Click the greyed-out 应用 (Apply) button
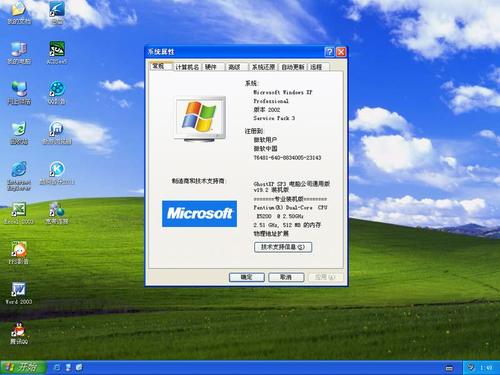 pyautogui.click(x=325, y=277)
